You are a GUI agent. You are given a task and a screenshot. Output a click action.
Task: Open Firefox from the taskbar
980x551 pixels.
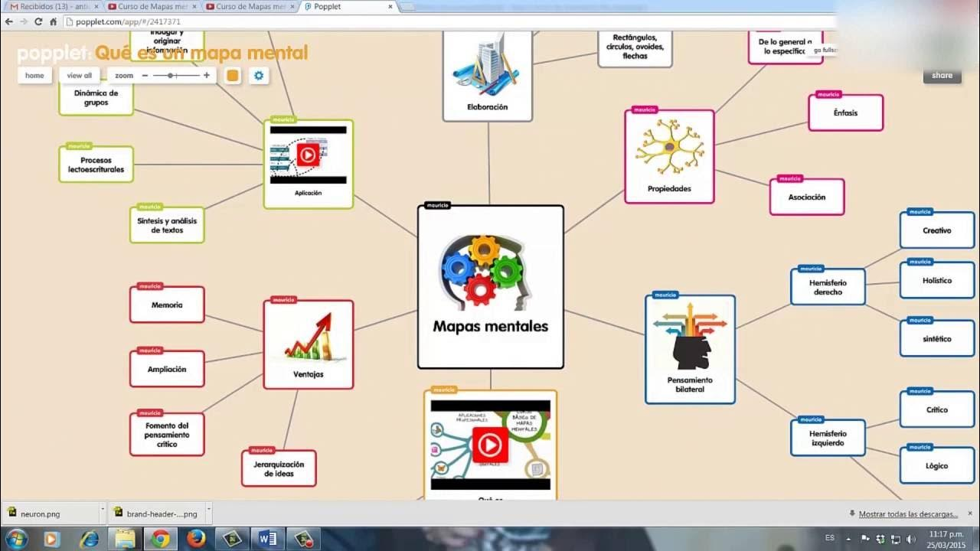click(x=196, y=539)
